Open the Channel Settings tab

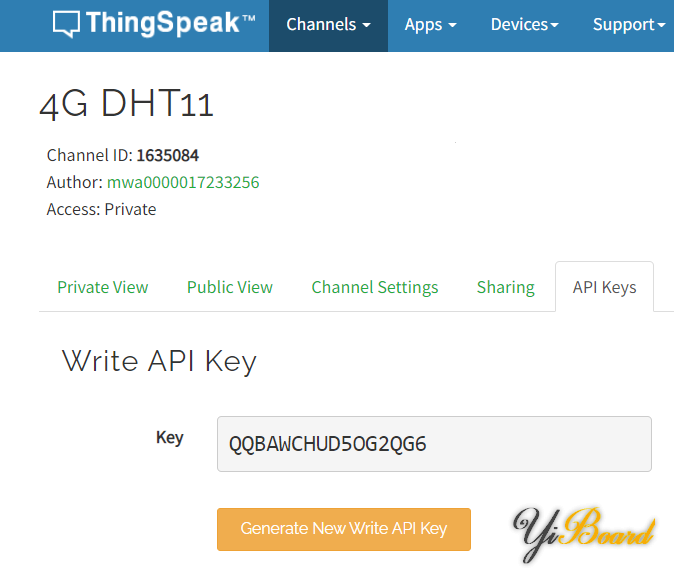click(x=375, y=287)
